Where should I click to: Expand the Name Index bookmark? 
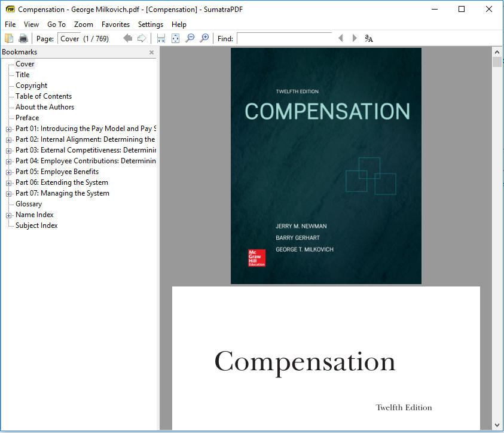(x=9, y=215)
